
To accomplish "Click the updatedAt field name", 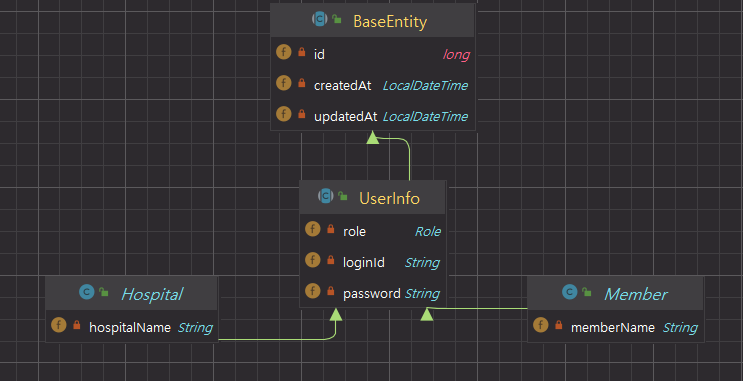I will point(345,117).
